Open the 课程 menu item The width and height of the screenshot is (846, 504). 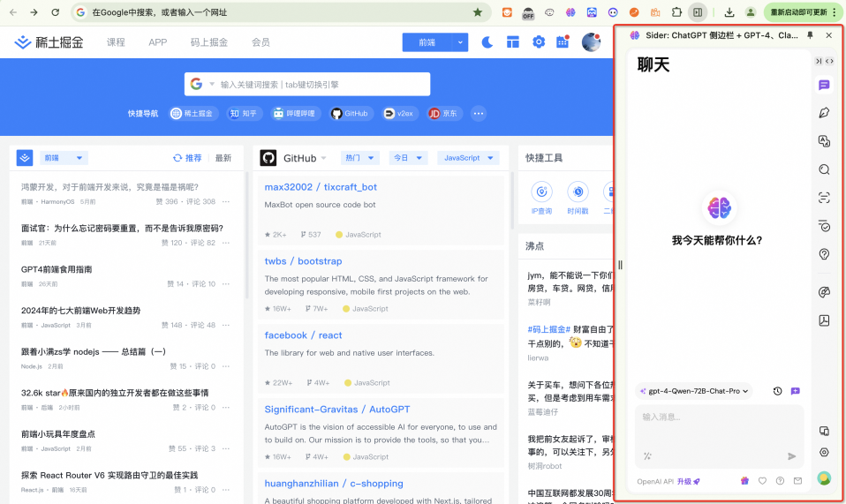pyautogui.click(x=116, y=42)
